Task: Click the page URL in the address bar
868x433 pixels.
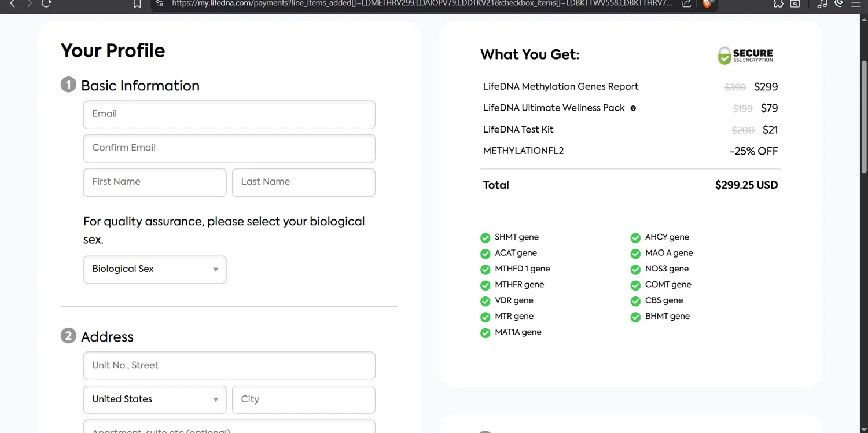Action: pos(422,3)
